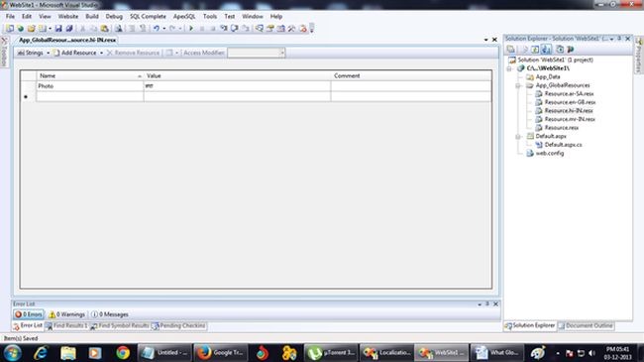This screenshot has height=362, width=644.
Task: Click the Value column header
Action: click(237, 75)
